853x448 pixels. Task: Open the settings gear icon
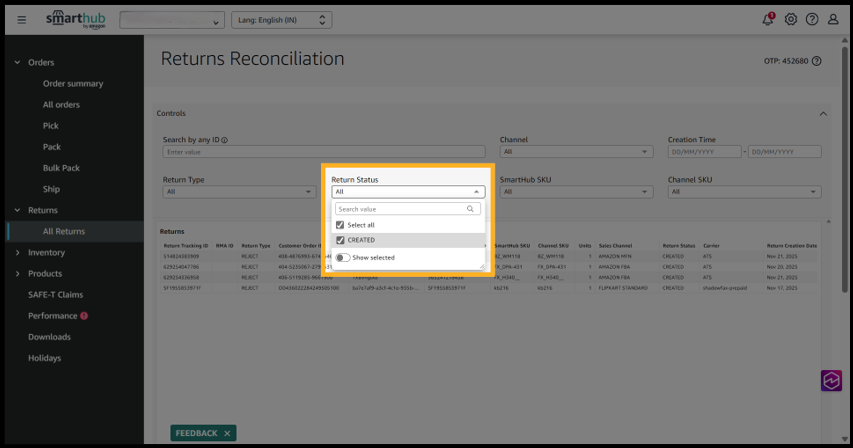790,20
